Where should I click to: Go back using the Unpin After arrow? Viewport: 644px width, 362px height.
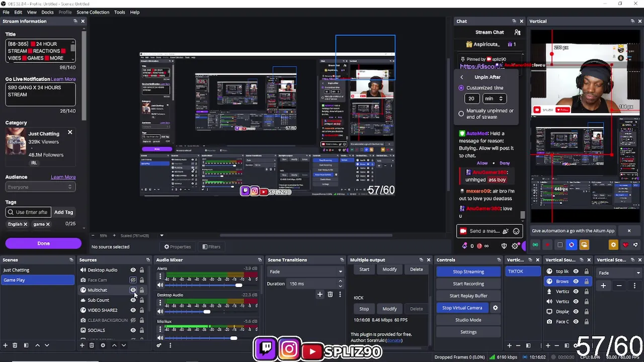click(x=462, y=77)
